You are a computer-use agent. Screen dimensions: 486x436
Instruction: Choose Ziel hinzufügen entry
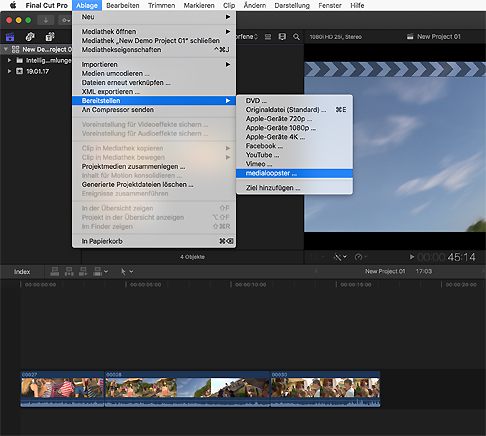pos(294,188)
